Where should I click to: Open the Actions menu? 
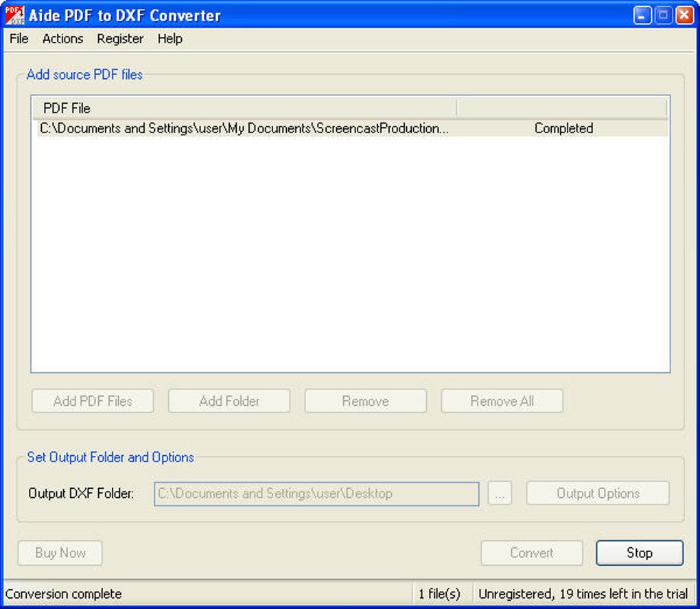(63, 39)
